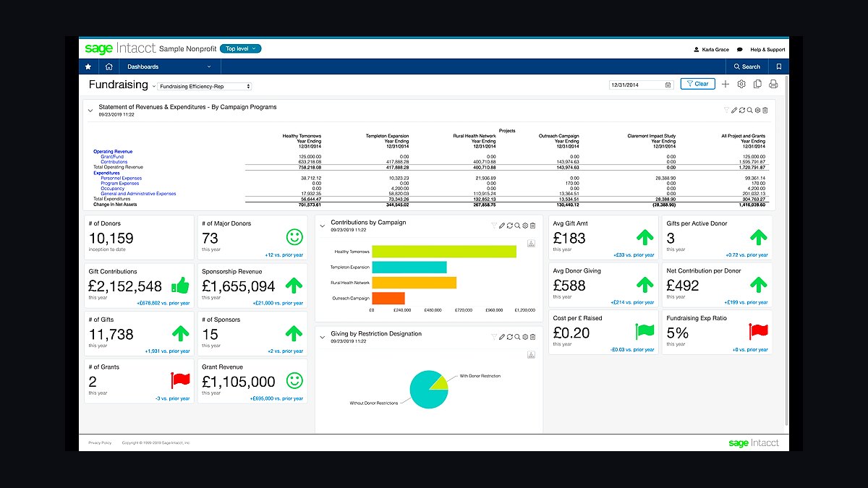Print the Fundraising dashboard

point(773,84)
